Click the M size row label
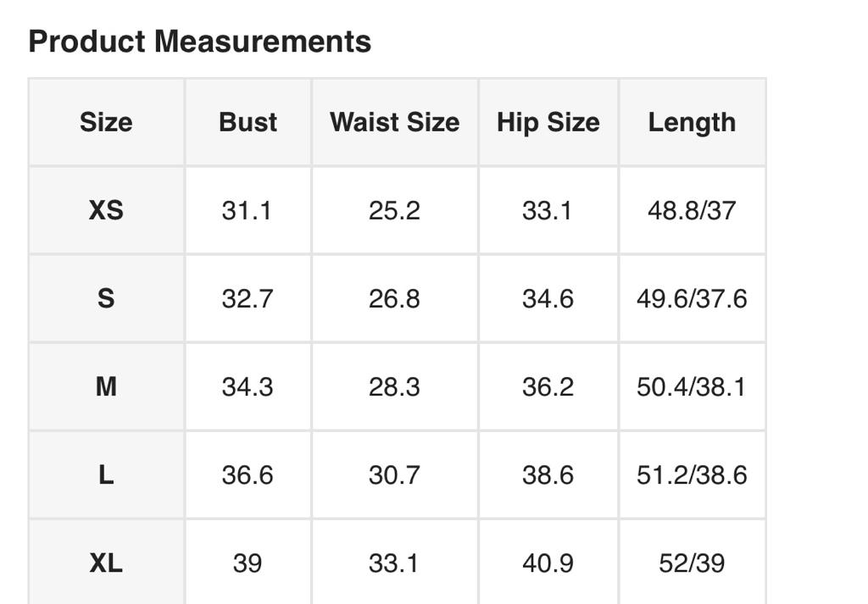The height and width of the screenshot is (604, 868). click(106, 386)
